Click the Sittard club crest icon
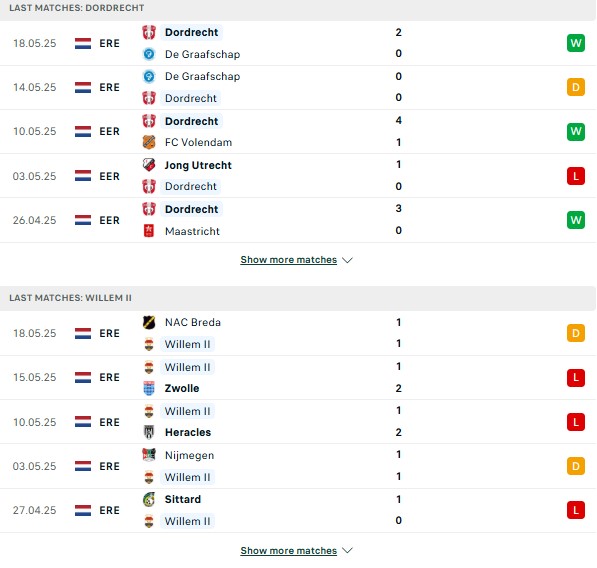Image resolution: width=597 pixels, height=568 pixels. (149, 499)
